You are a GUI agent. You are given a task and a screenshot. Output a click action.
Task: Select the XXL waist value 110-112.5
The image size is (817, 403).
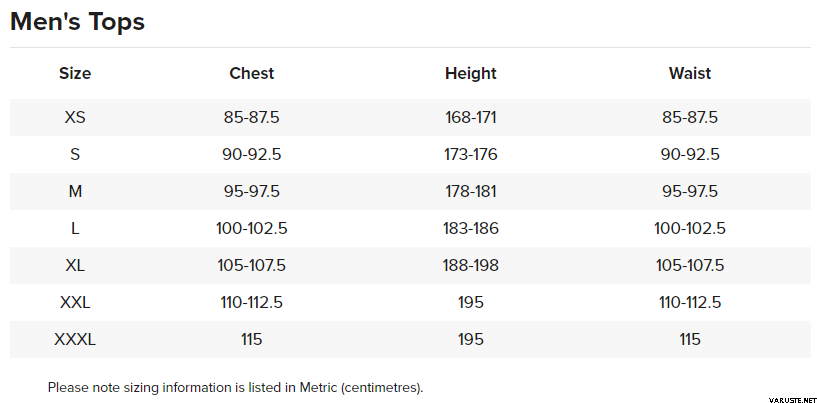pos(690,302)
